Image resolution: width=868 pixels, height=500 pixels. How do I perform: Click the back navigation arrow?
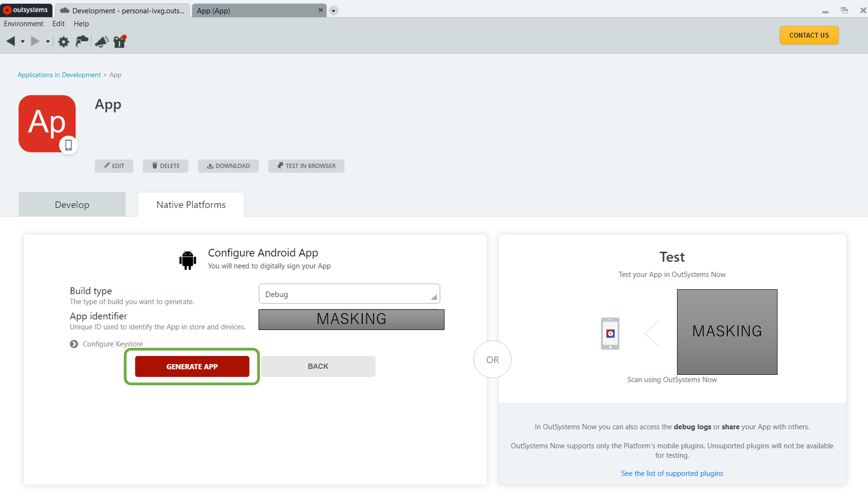click(x=11, y=42)
